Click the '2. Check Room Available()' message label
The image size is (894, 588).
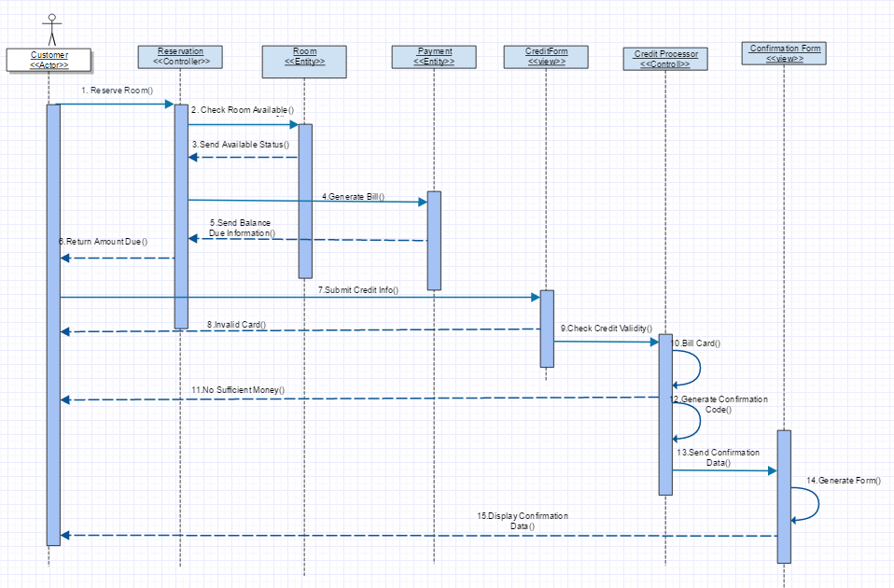click(243, 110)
